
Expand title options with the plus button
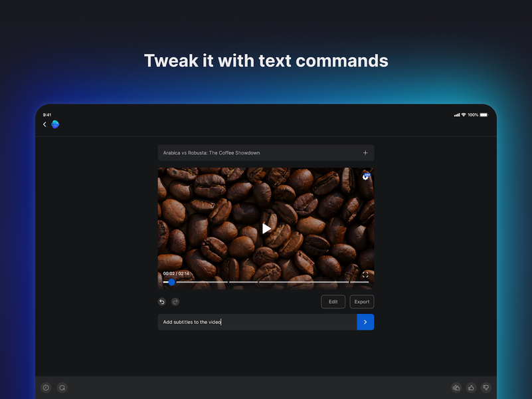(365, 152)
